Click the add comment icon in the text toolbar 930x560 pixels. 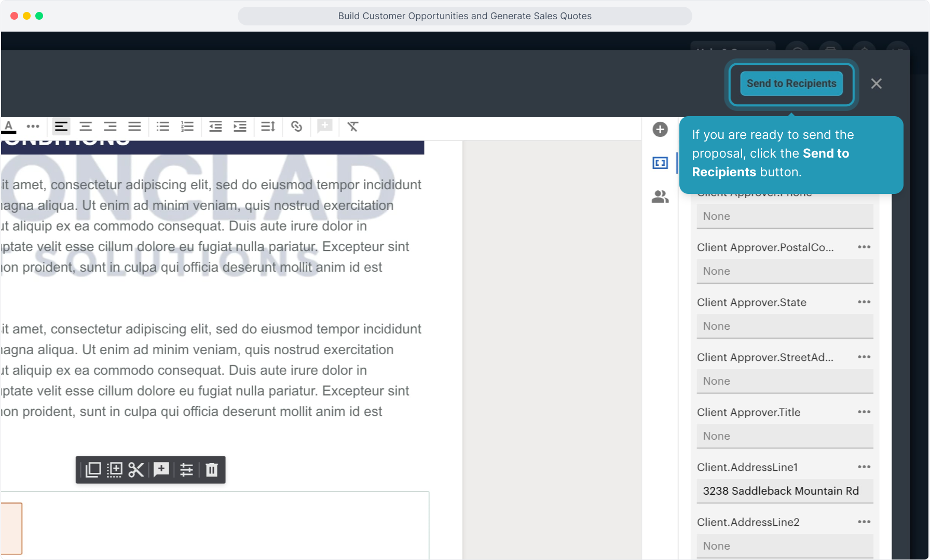pos(325,126)
